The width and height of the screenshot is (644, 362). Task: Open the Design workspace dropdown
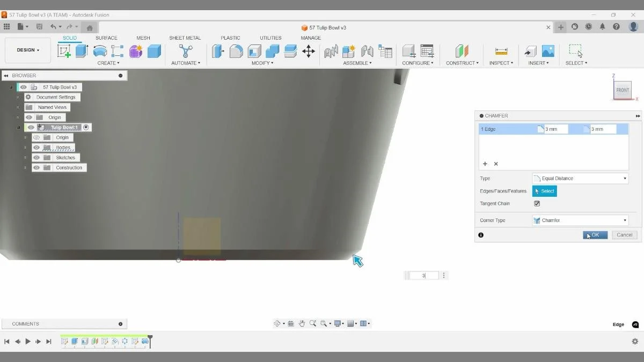(x=28, y=50)
